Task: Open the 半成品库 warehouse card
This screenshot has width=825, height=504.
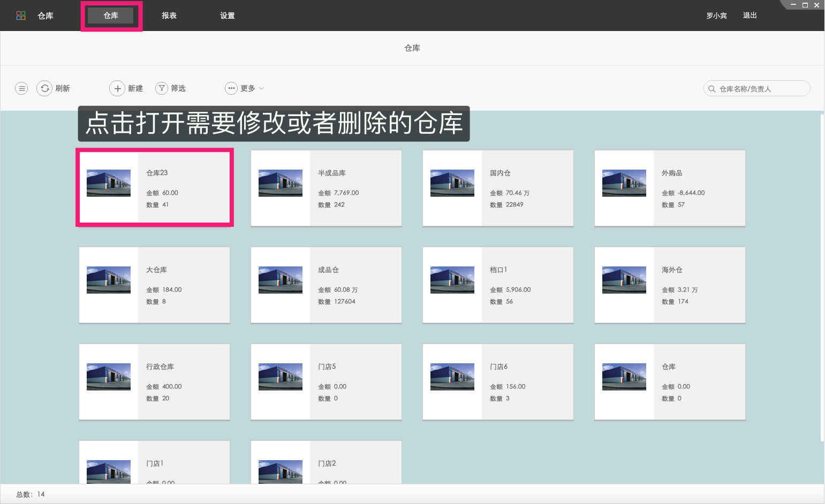Action: (326, 188)
